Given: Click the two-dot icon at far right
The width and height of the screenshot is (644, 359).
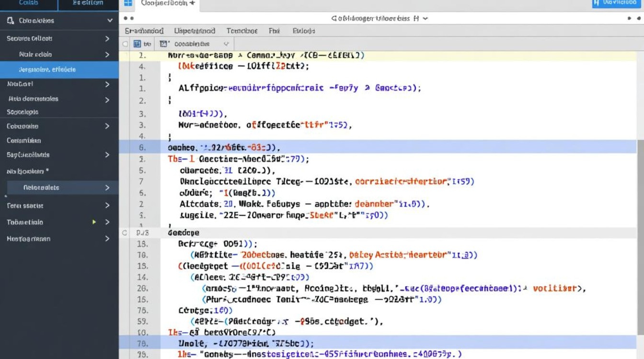Looking at the screenshot, I should 632,18.
